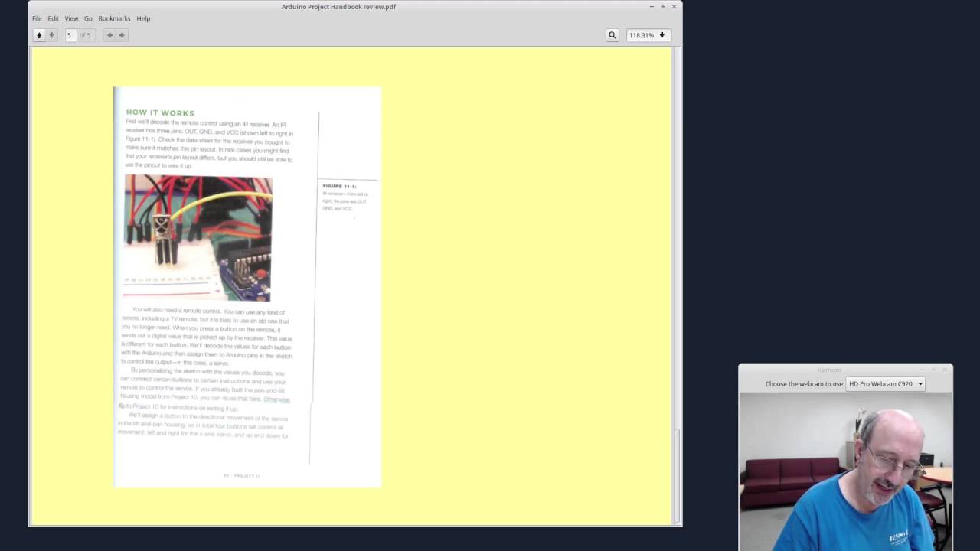Minimize the Kamoso window

coord(923,370)
